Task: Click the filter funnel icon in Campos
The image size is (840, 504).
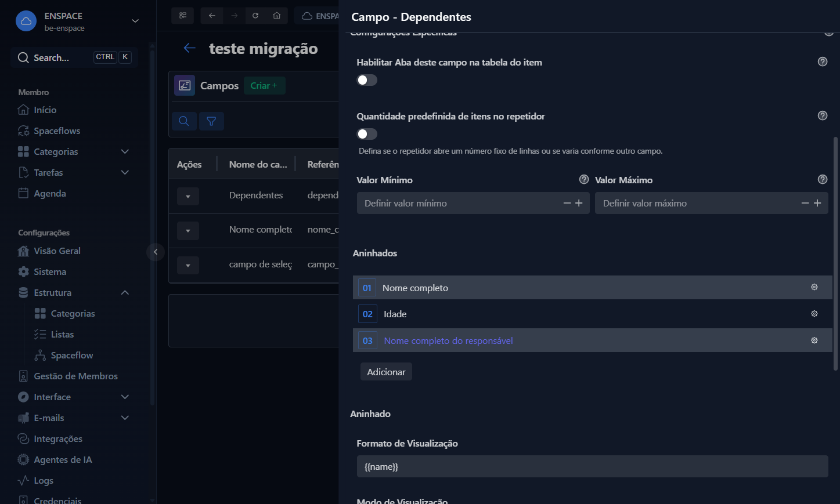Action: (211, 121)
